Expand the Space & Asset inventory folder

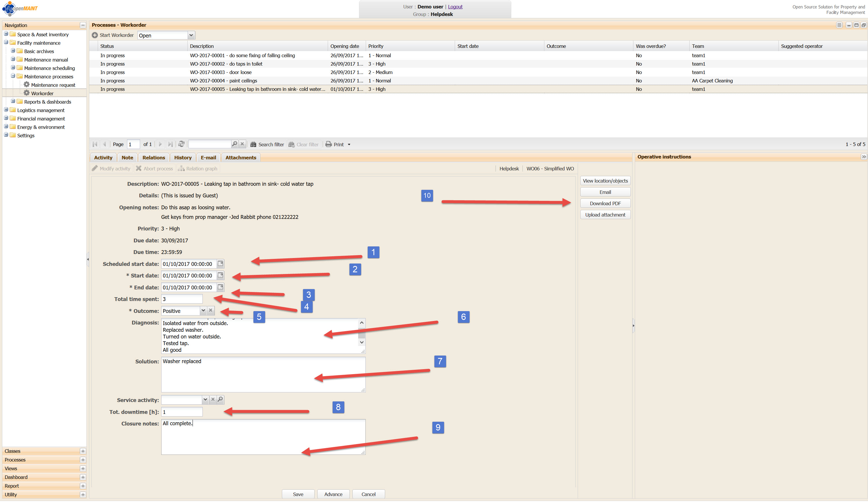point(6,34)
